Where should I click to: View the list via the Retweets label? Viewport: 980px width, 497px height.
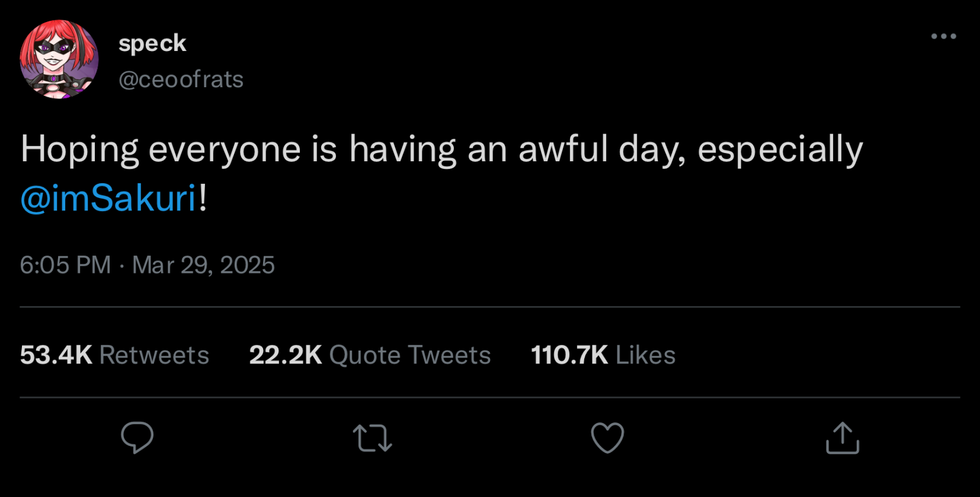154,355
